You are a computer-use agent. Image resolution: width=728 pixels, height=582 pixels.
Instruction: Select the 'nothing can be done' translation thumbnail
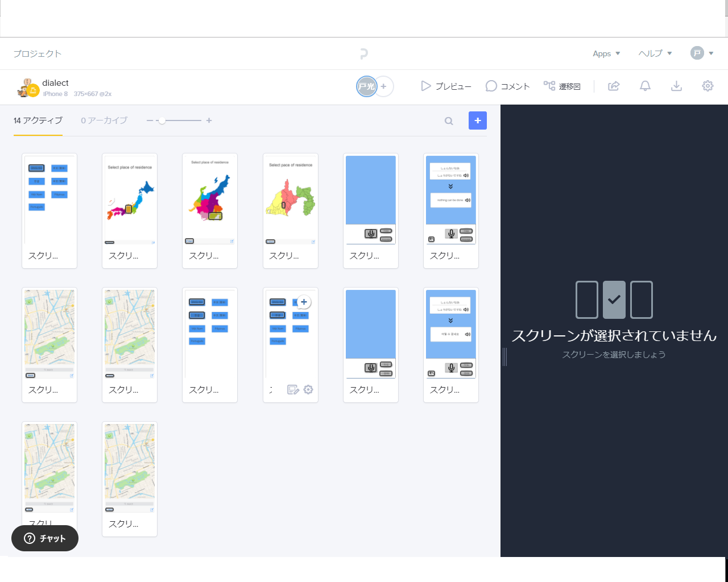click(x=451, y=200)
